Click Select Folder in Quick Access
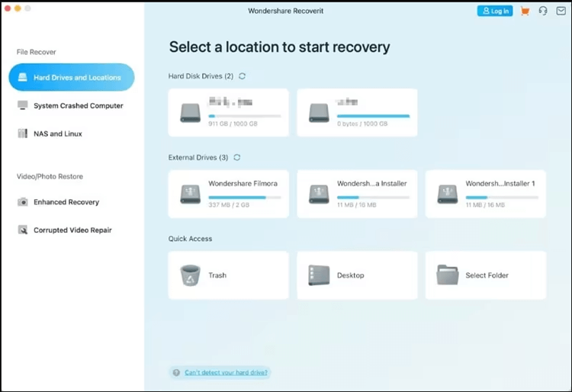This screenshot has height=392, width=572. click(485, 275)
